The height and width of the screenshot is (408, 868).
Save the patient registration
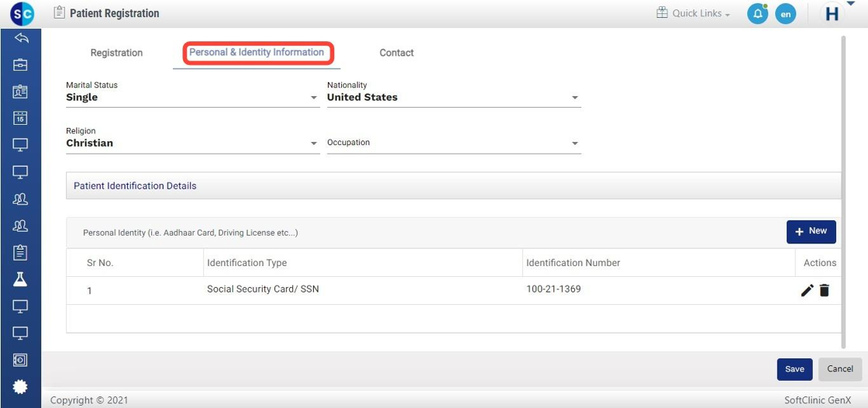pos(794,369)
